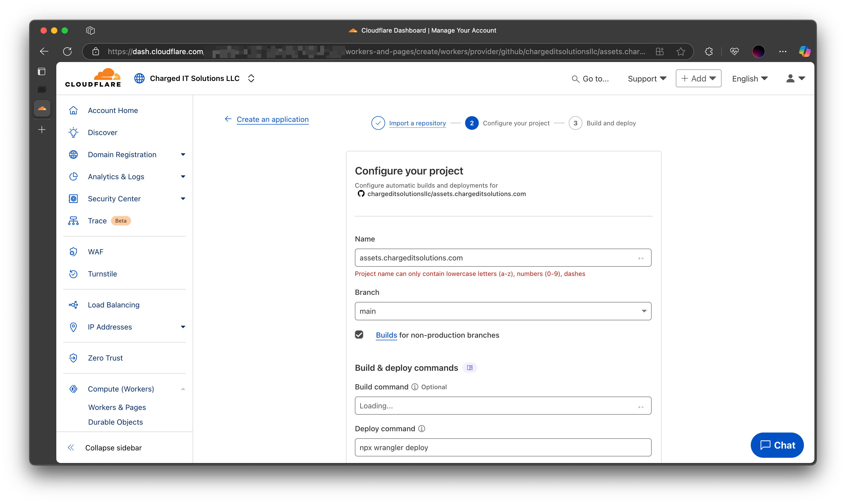
Task: Click the Zero Trust sidebar icon
Action: (73, 358)
